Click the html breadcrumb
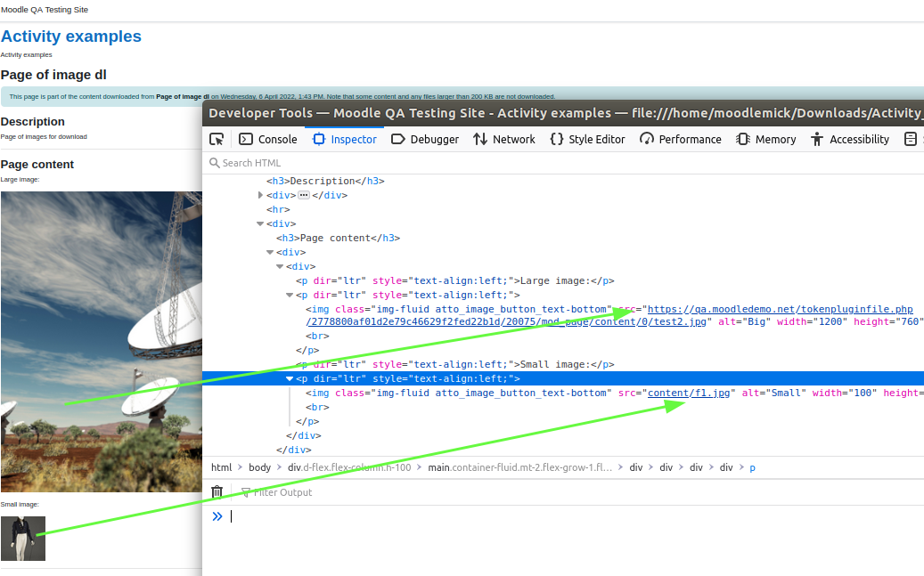Screen dimensions: 924x576 [222, 467]
